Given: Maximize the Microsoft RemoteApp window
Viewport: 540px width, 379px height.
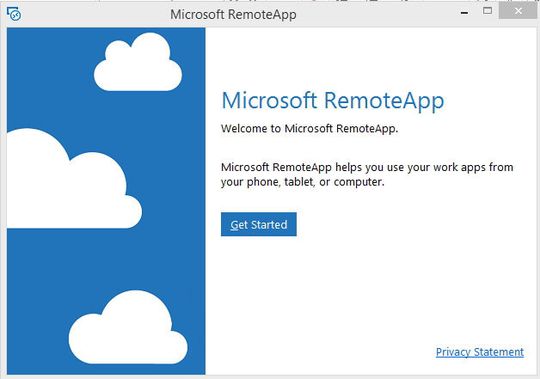Looking at the screenshot, I should point(487,11).
